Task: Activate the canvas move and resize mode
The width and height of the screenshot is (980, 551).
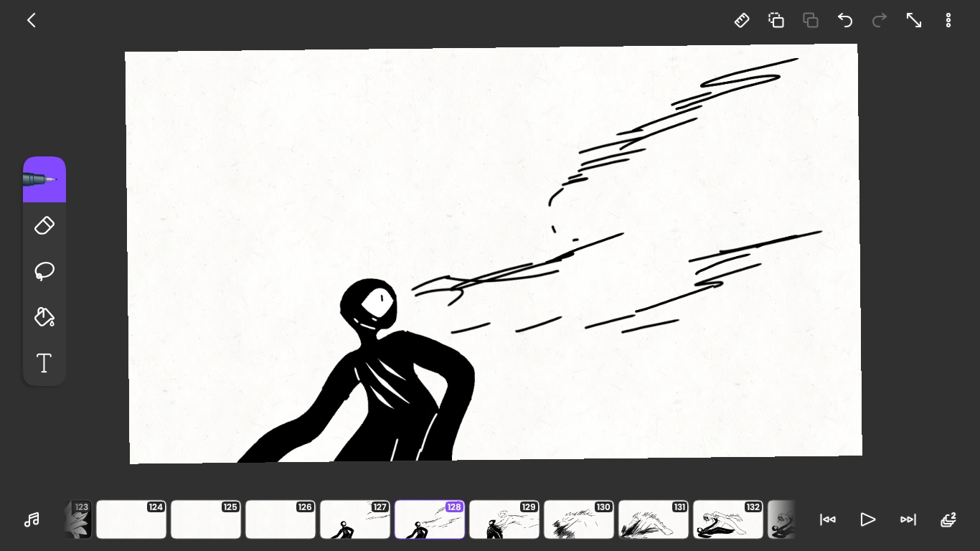Action: tap(914, 20)
